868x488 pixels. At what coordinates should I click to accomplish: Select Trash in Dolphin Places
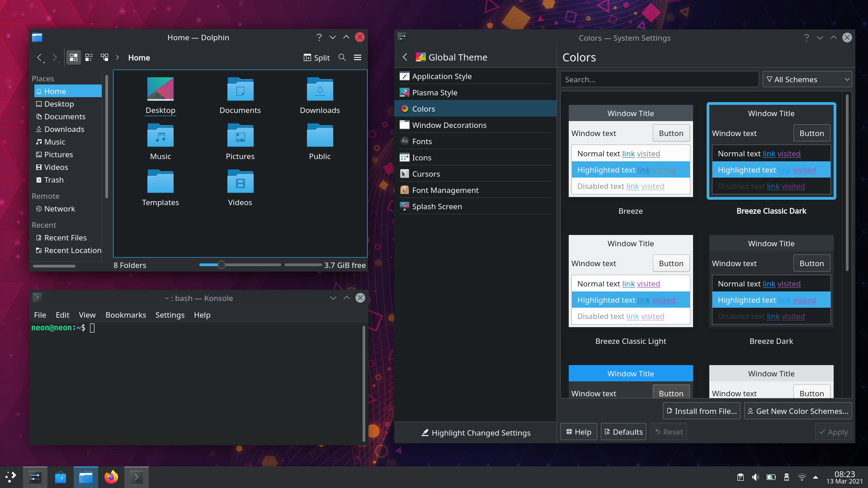[68, 180]
